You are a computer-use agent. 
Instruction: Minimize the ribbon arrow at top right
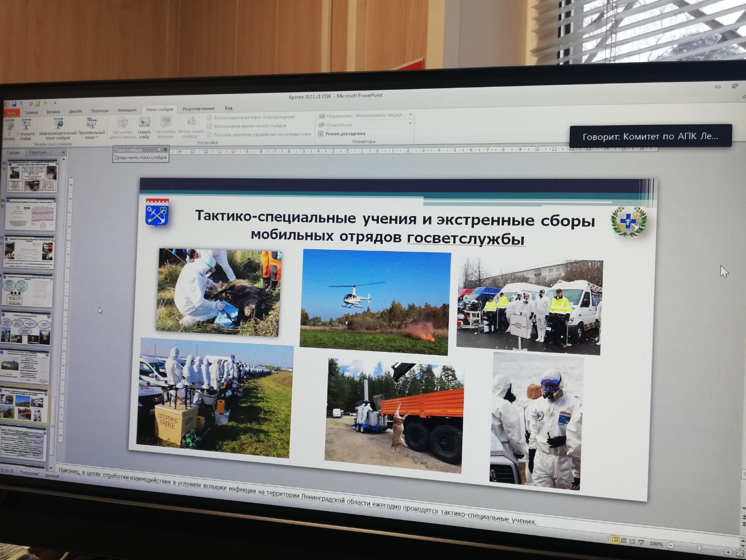744,97
